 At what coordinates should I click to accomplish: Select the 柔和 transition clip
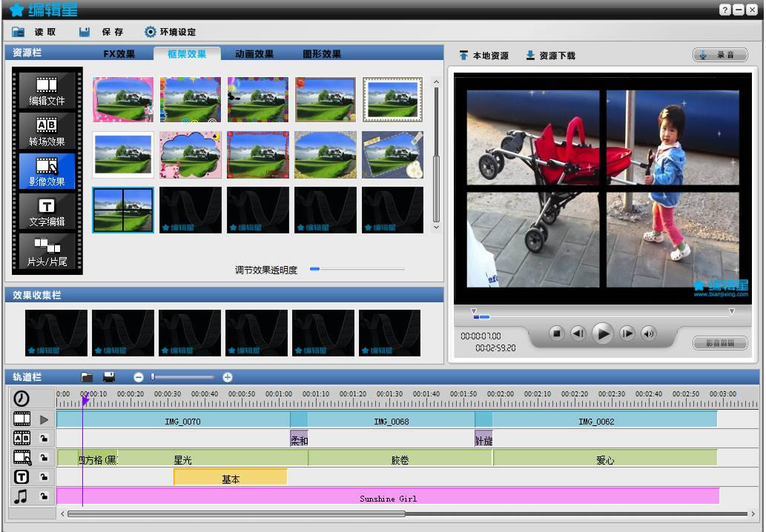[x=299, y=440]
